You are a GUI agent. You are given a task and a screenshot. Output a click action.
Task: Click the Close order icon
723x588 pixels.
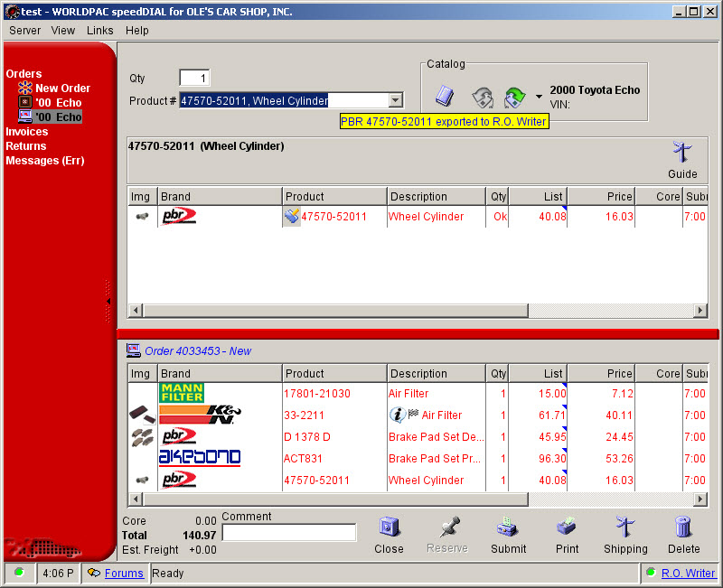[389, 527]
